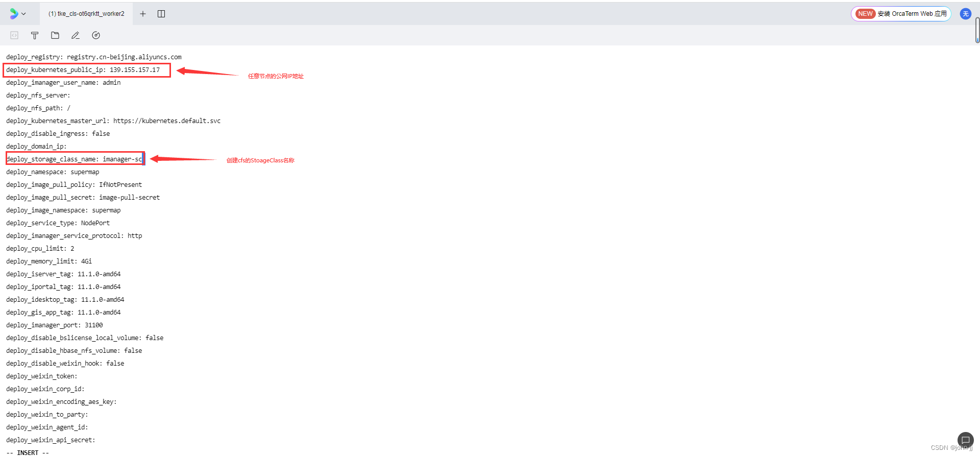Open the monitoring gauge icon
Screen dimensions: 980x456
pyautogui.click(x=96, y=35)
